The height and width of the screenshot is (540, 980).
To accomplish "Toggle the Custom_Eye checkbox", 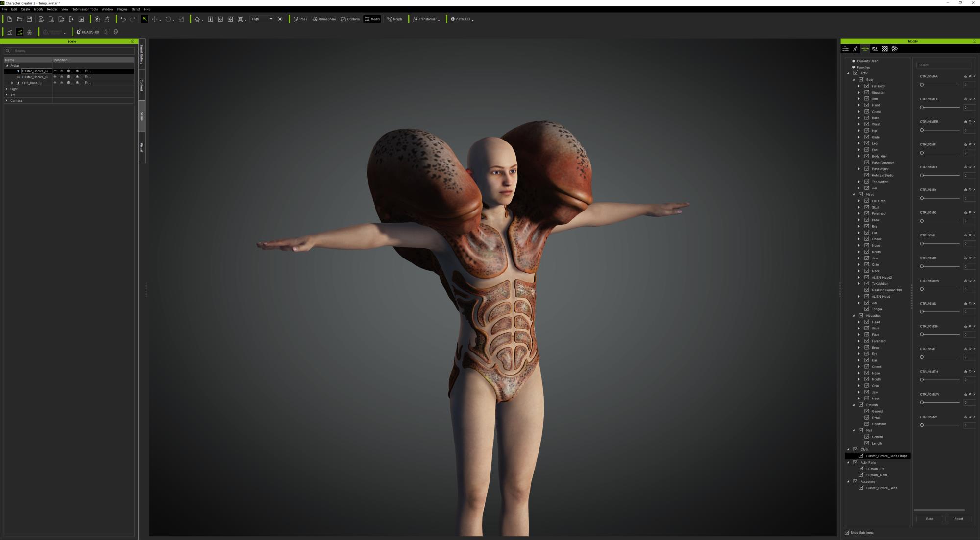I will [861, 469].
